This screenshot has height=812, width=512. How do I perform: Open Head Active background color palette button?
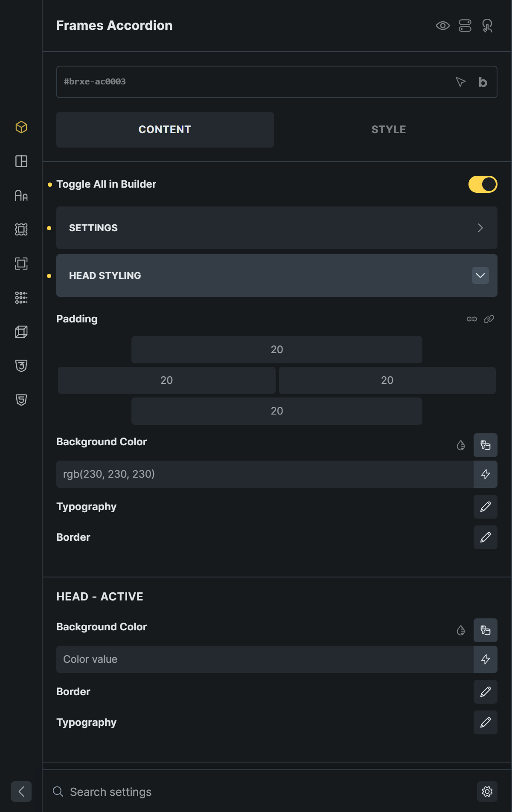pyautogui.click(x=486, y=630)
